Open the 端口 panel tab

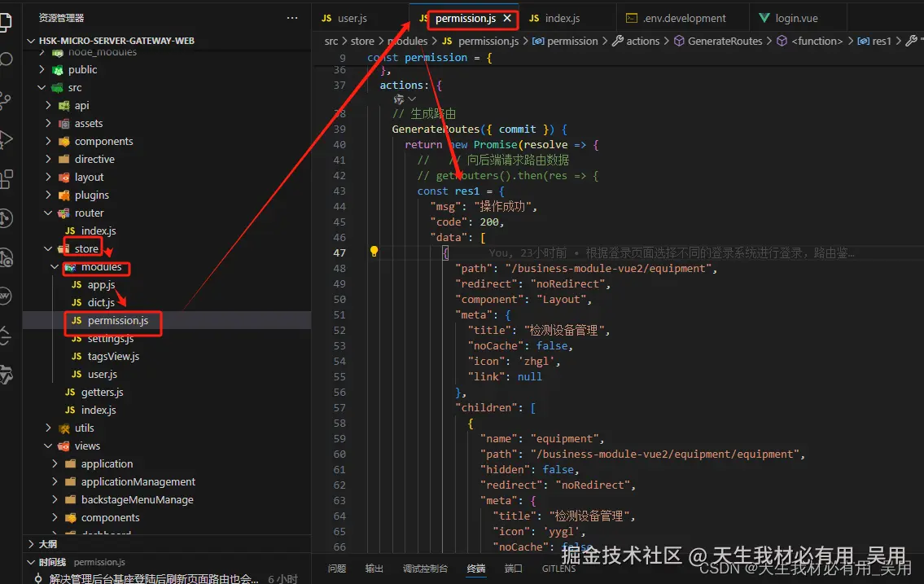pyautogui.click(x=513, y=569)
